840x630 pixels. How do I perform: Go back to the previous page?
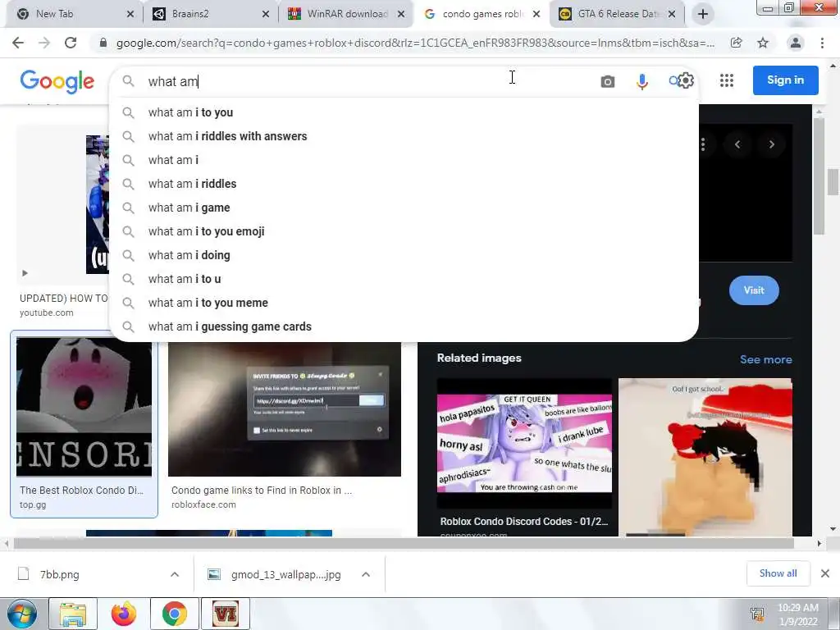coord(18,43)
